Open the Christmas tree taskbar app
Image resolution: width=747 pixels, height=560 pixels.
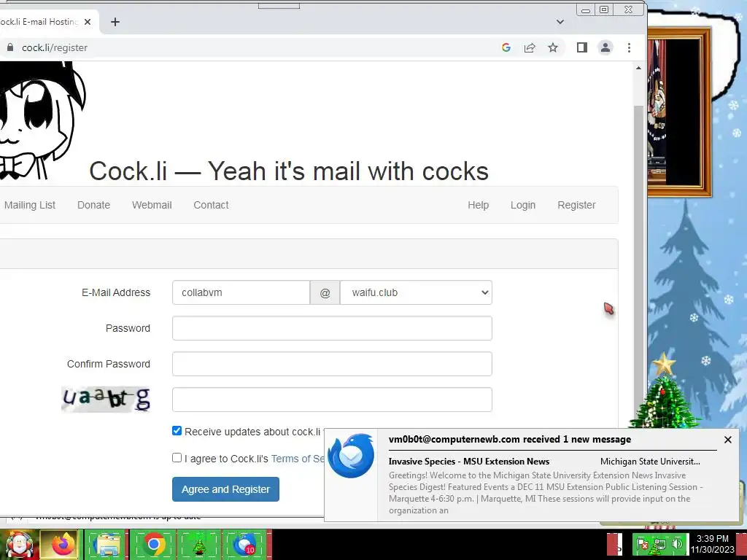tap(199, 544)
